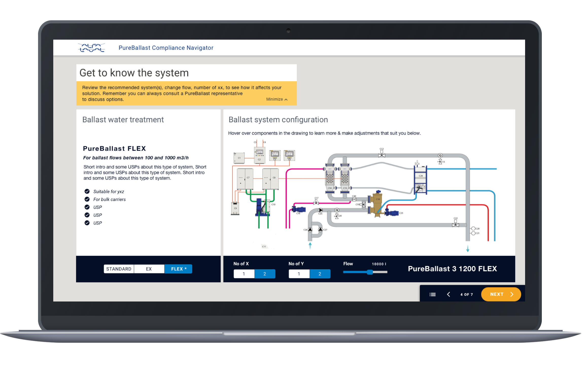The height and width of the screenshot is (369, 588).
Task: Select the C16 blue pump
Action: [x=299, y=209]
